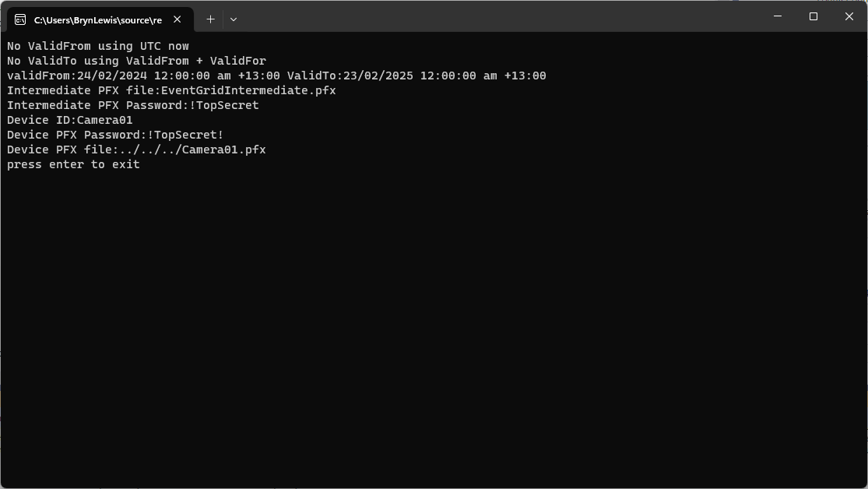Click the 'Intermediate PFX Password' output line

(x=132, y=105)
